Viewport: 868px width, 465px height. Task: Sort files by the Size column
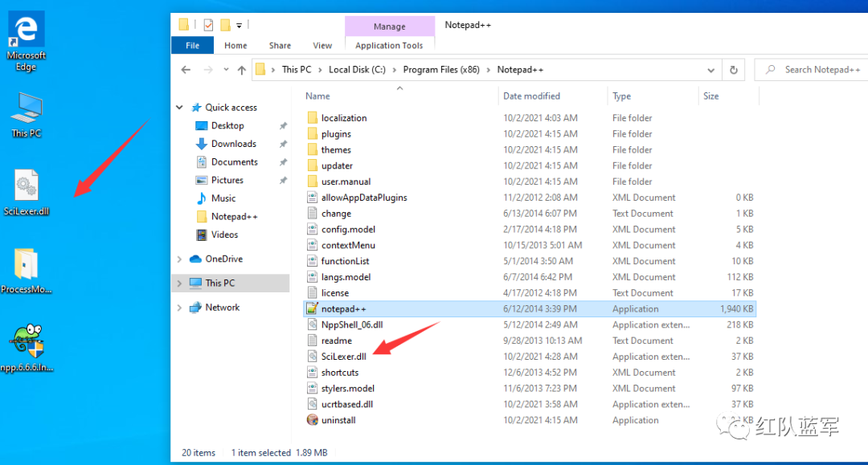710,96
